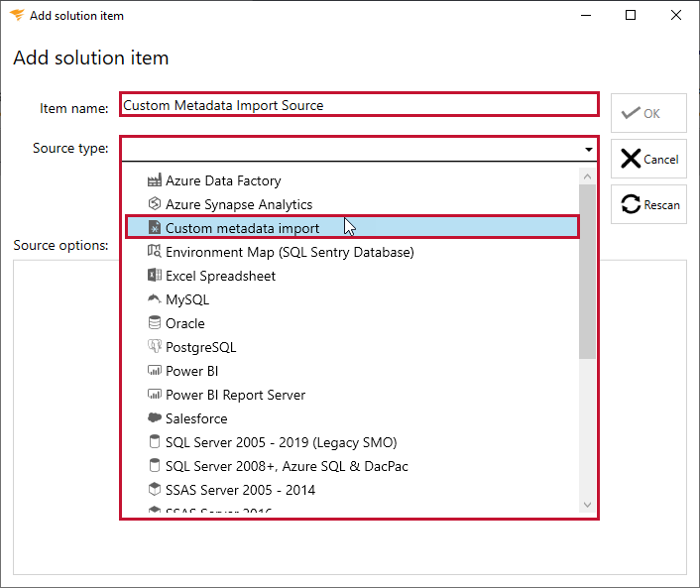Select SSAS Server 2005 - 2014
Image resolution: width=700 pixels, height=588 pixels.
coord(352,489)
